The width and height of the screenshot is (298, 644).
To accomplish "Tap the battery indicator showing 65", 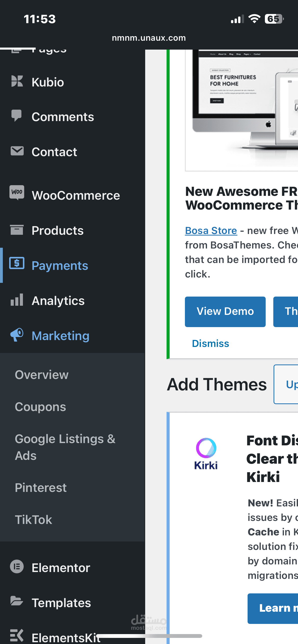I will coord(274,19).
